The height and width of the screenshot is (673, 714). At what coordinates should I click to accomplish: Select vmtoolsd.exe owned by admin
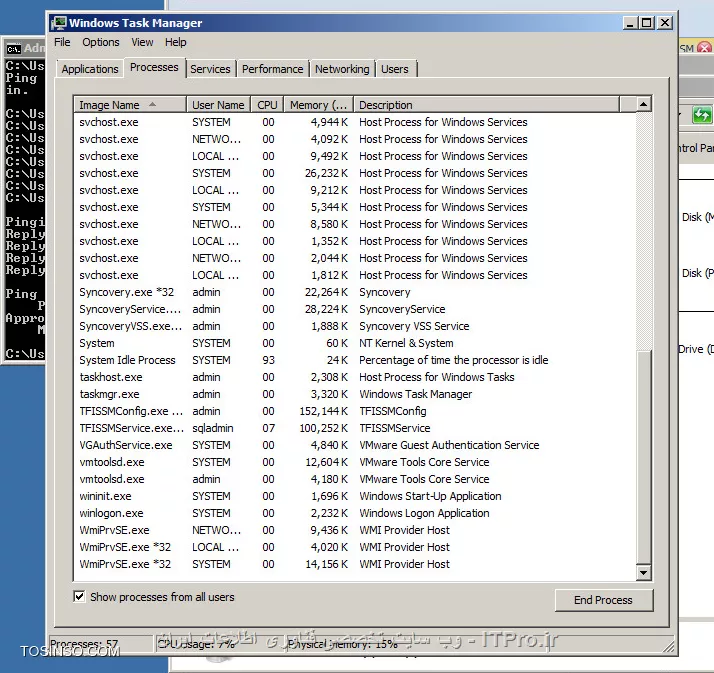[x=354, y=479]
